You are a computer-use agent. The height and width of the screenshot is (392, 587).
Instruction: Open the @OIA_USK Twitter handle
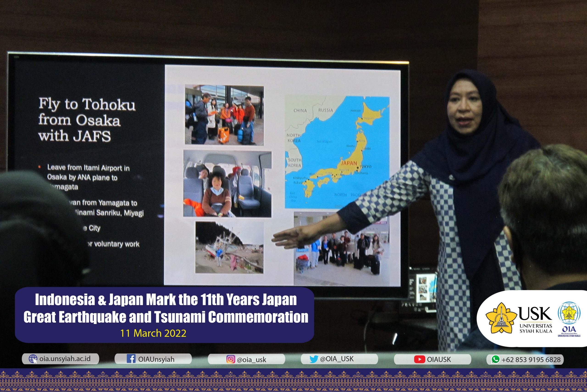pyautogui.click(x=337, y=359)
